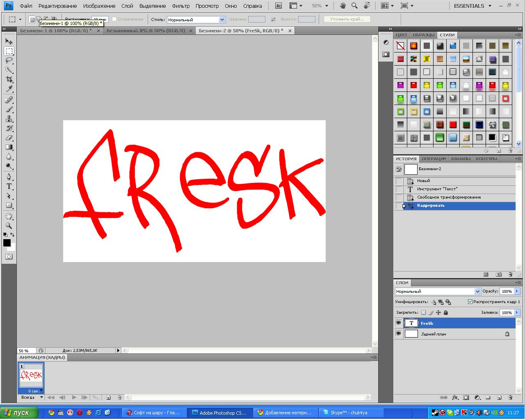
Task: Select the Lasso tool
Action: pos(9,60)
